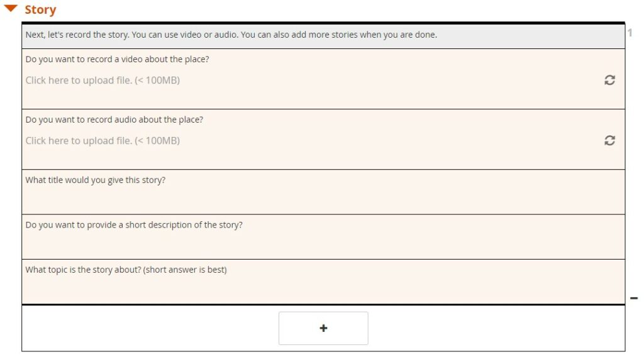Reset the audio upload with refresh icon

(609, 140)
